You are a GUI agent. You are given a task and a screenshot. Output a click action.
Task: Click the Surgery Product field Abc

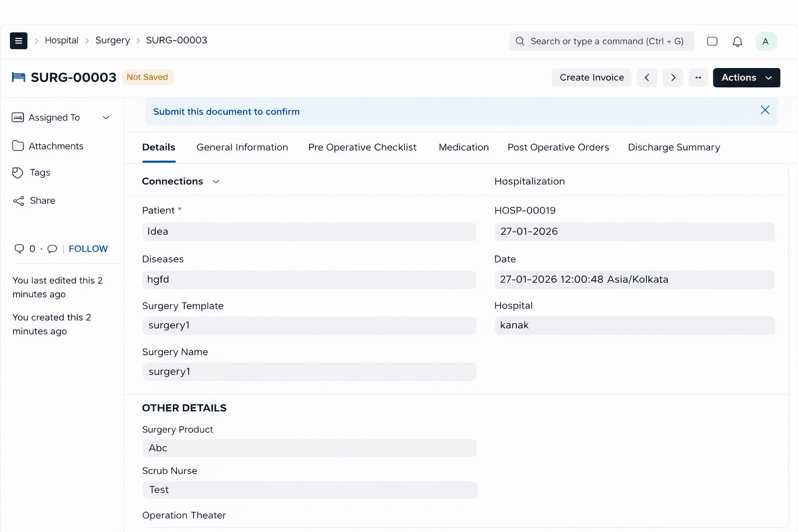[x=310, y=448]
